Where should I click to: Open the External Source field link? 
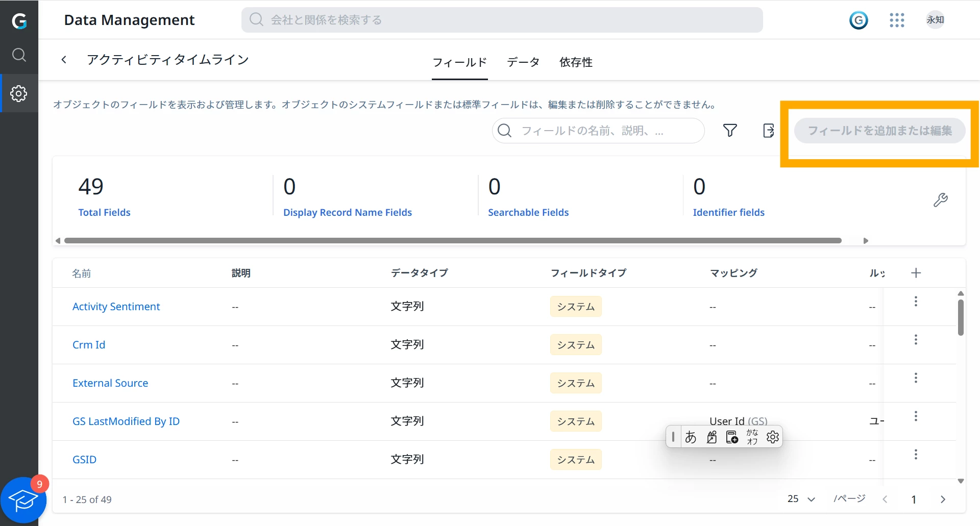click(x=110, y=383)
